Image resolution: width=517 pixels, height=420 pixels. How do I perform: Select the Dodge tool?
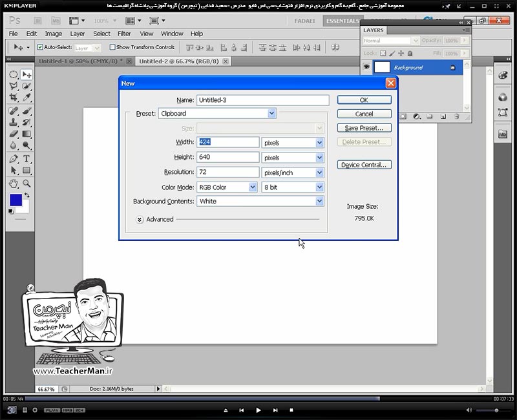[x=26, y=145]
